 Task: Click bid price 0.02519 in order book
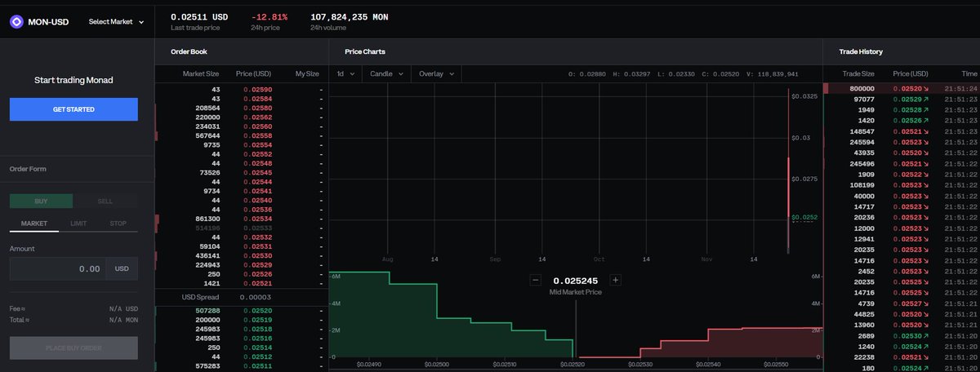coord(258,320)
